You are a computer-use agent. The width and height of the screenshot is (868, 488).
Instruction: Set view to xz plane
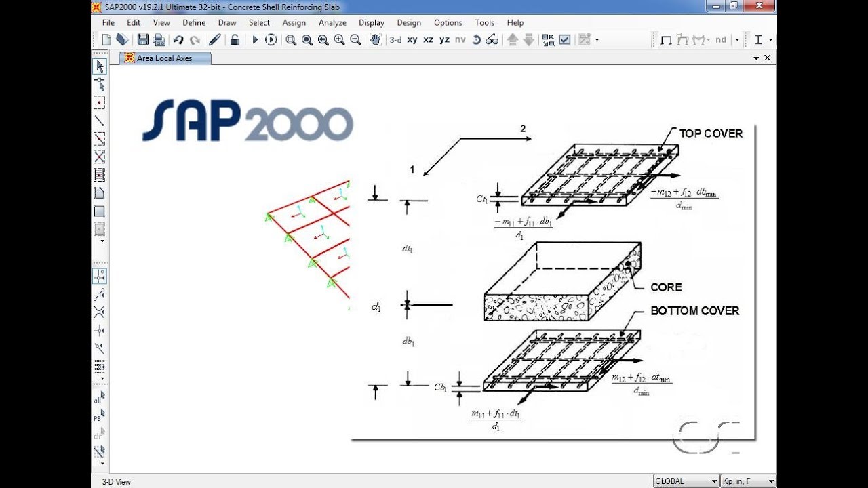coord(429,40)
